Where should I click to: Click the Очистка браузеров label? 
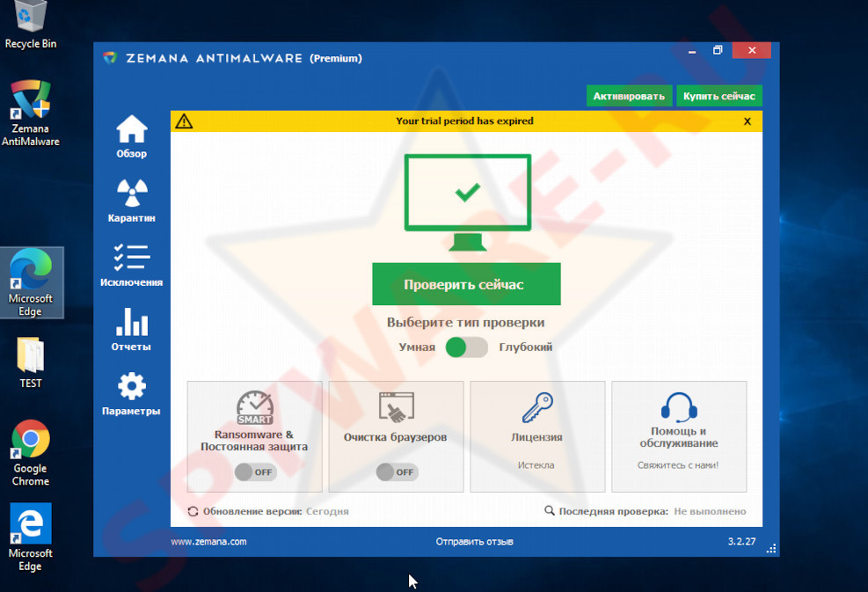click(395, 437)
